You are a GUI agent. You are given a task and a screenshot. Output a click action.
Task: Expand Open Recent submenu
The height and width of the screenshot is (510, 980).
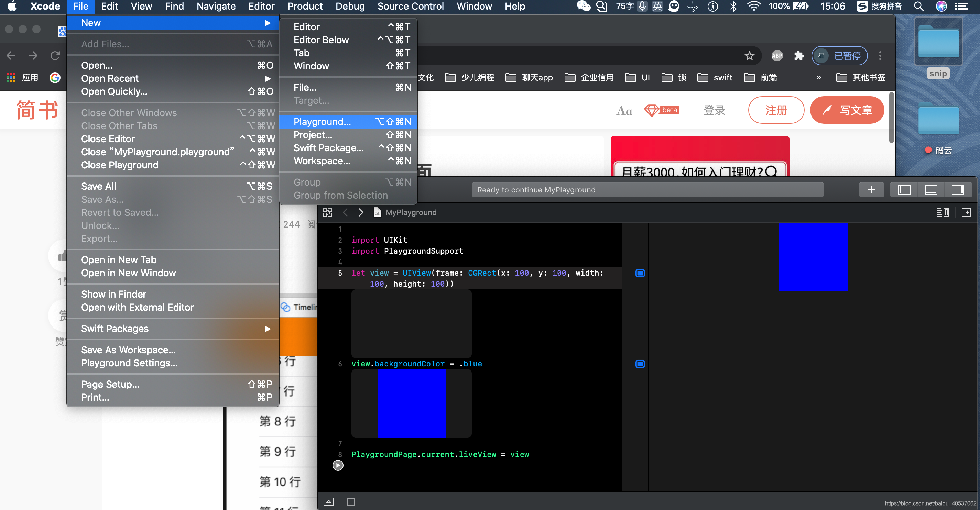point(173,78)
